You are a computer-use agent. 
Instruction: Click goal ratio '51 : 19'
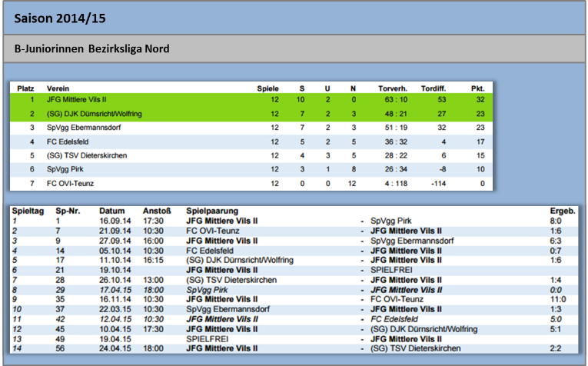click(396, 128)
